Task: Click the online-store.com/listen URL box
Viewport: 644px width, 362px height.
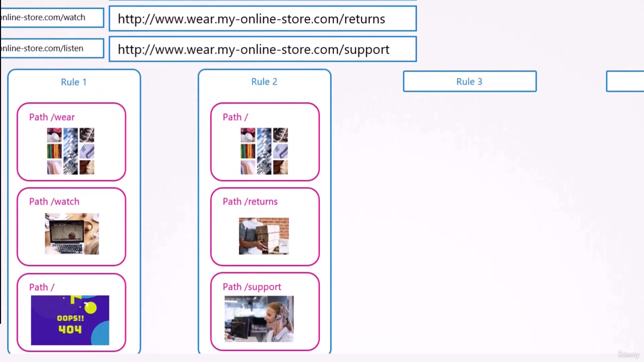Action: pyautogui.click(x=52, y=48)
